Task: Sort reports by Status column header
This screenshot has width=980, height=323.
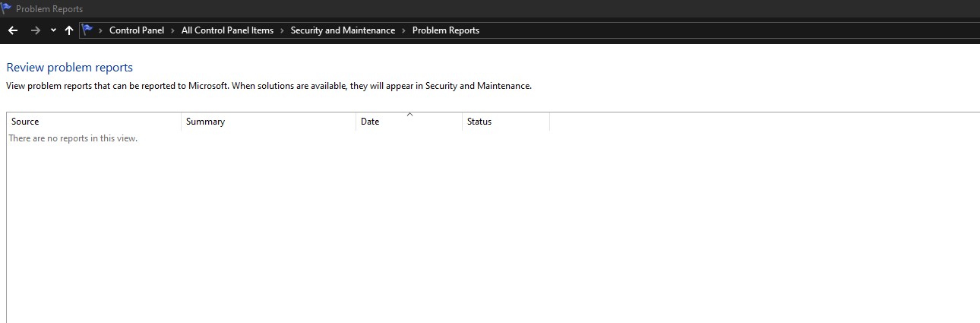Action: [479, 122]
